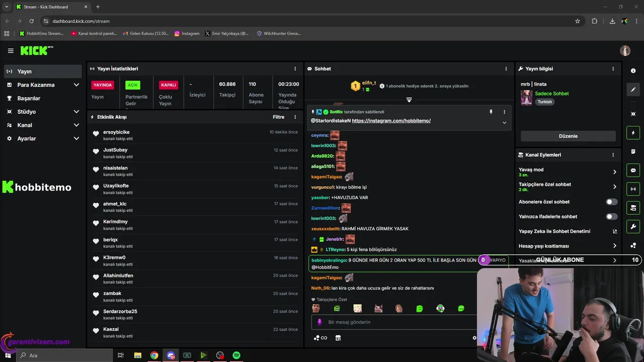
Task: Open the profile avatar menu
Action: point(625,51)
